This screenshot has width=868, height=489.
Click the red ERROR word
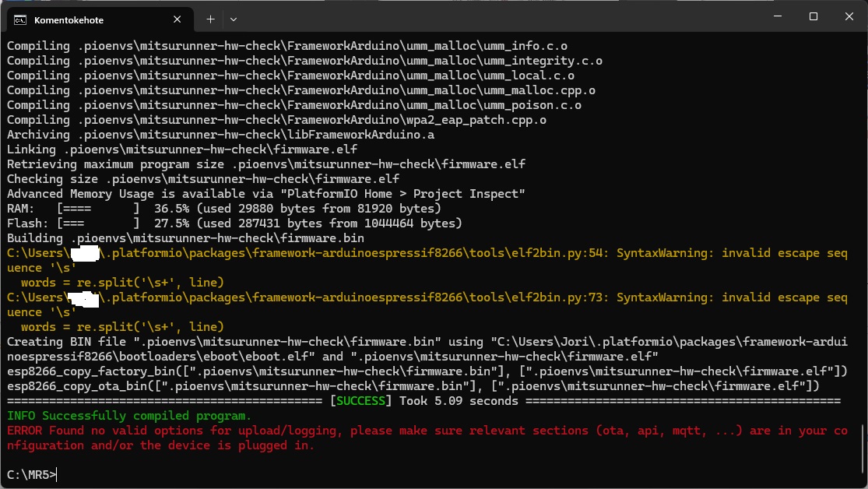click(x=23, y=431)
